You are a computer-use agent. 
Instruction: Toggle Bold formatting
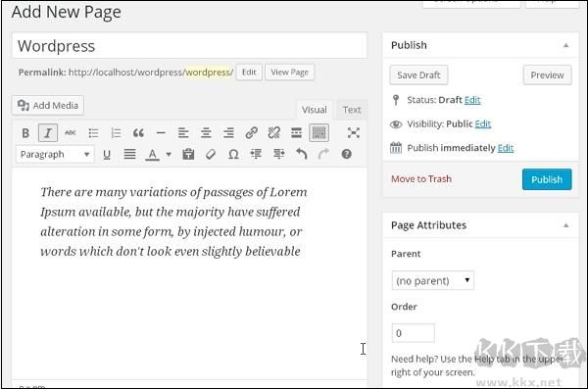[x=25, y=133]
